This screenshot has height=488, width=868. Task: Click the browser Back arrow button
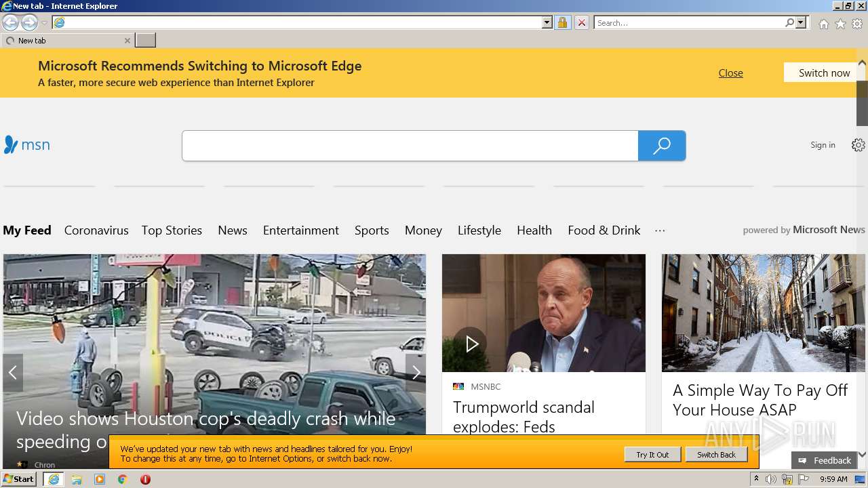pos(10,22)
